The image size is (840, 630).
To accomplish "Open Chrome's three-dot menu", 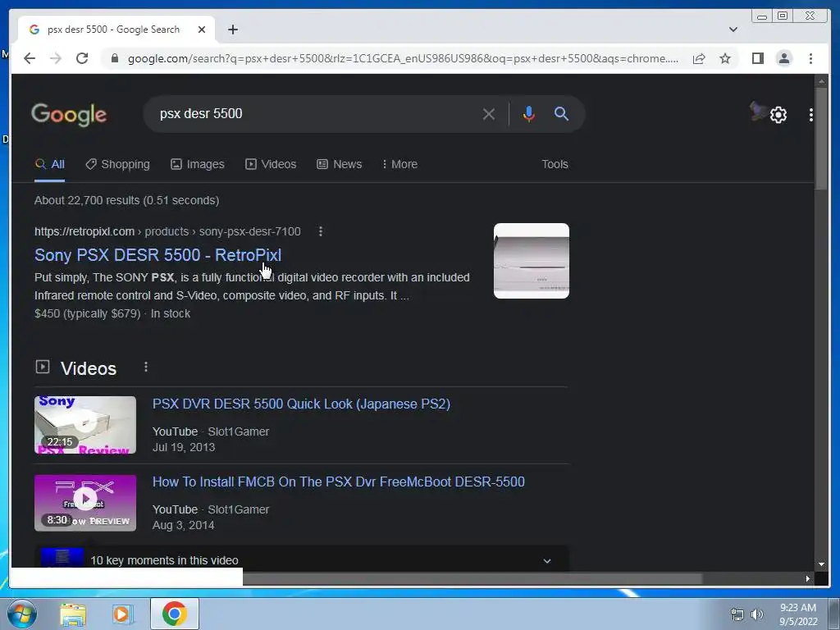I will click(810, 58).
